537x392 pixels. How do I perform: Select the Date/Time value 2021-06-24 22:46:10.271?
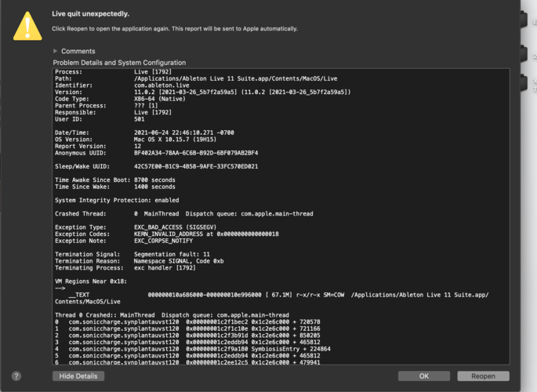click(184, 132)
